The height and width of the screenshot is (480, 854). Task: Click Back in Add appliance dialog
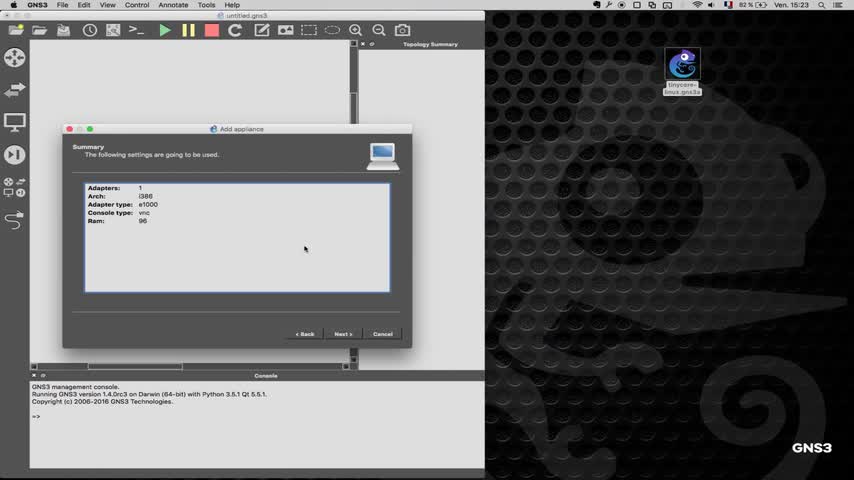coord(305,334)
